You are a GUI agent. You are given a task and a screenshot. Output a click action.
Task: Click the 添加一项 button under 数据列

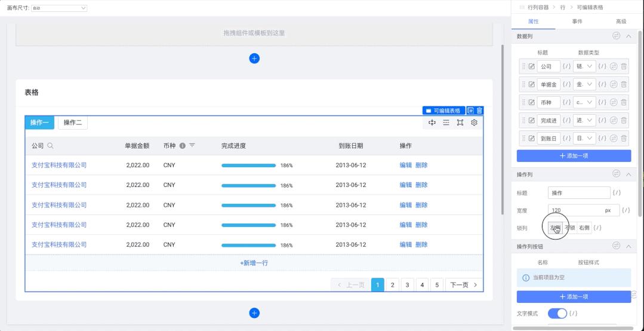574,155
